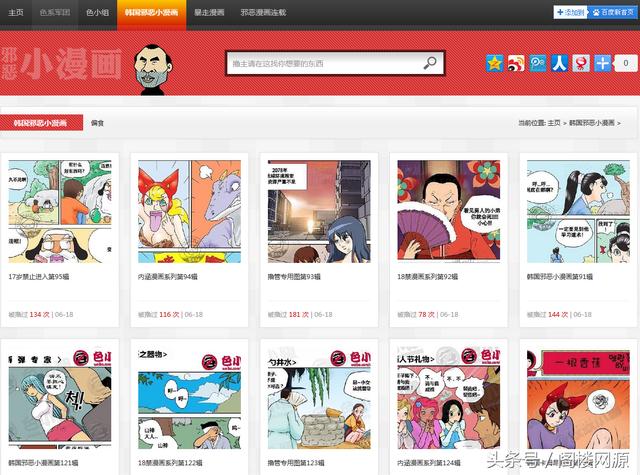This screenshot has height=475, width=640.
Task: Click the title 内涵漫画系列第94辑
Action: pos(168,277)
